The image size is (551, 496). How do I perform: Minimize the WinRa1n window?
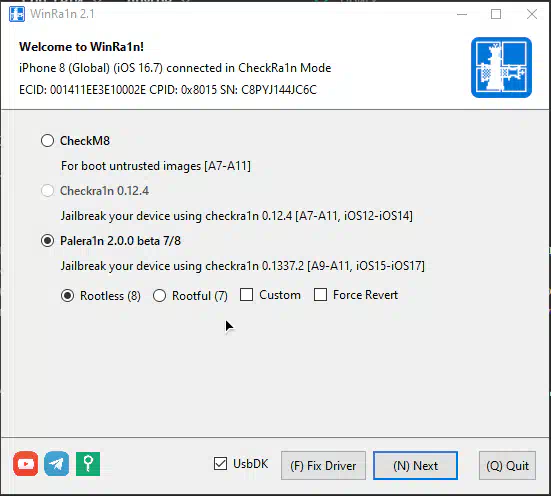(462, 14)
